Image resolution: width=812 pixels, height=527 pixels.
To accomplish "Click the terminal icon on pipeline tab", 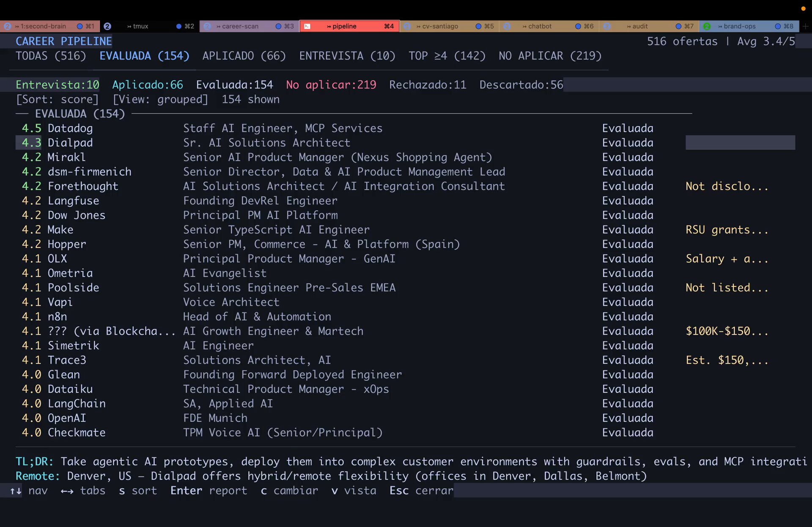I will click(307, 26).
